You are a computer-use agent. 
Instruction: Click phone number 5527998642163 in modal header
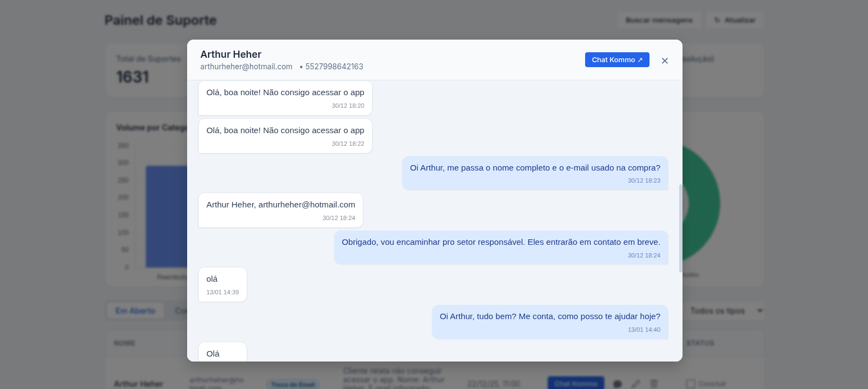[x=334, y=67]
